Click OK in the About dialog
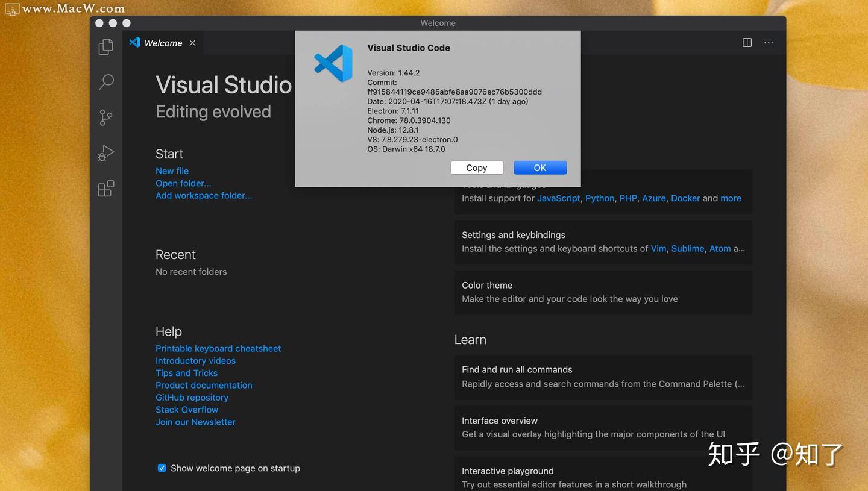 (540, 168)
